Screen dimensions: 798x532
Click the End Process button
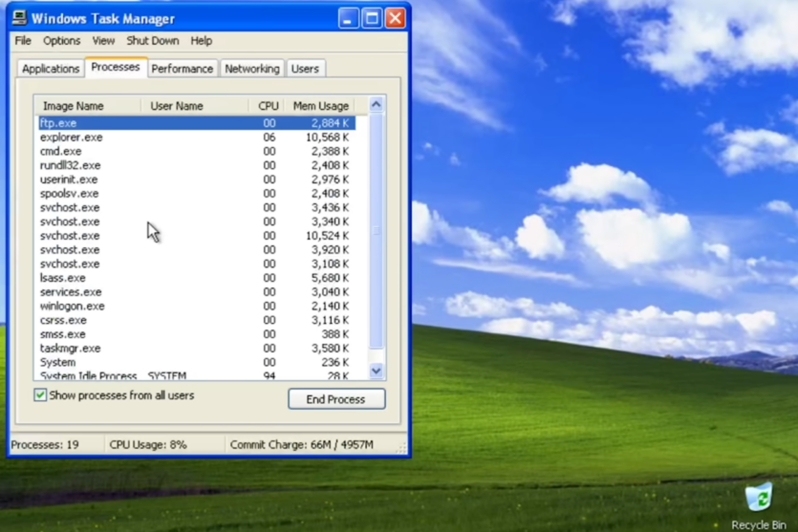tap(336, 399)
